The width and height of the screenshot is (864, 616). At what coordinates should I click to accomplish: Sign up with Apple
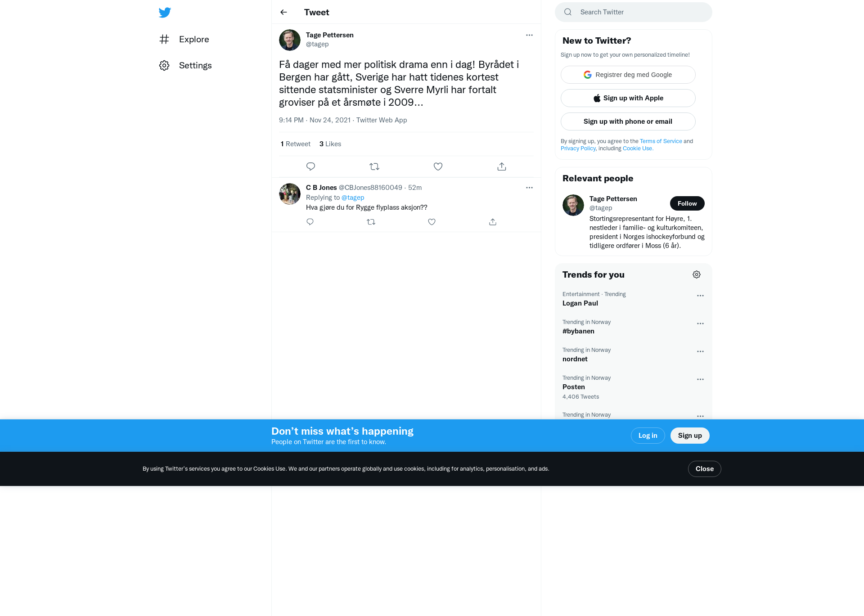[628, 98]
